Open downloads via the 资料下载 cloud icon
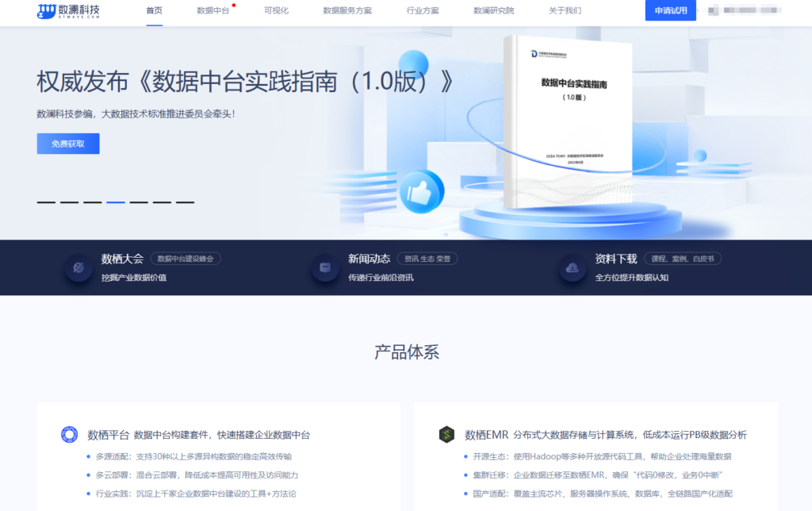Screen dimensions: 812x511 (x=572, y=267)
